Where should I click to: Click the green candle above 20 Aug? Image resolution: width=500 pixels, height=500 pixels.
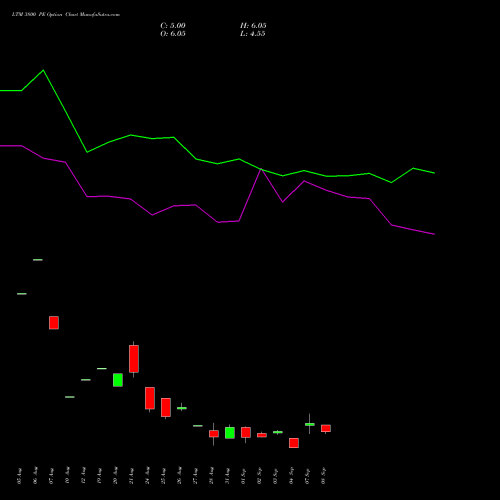coord(118,380)
